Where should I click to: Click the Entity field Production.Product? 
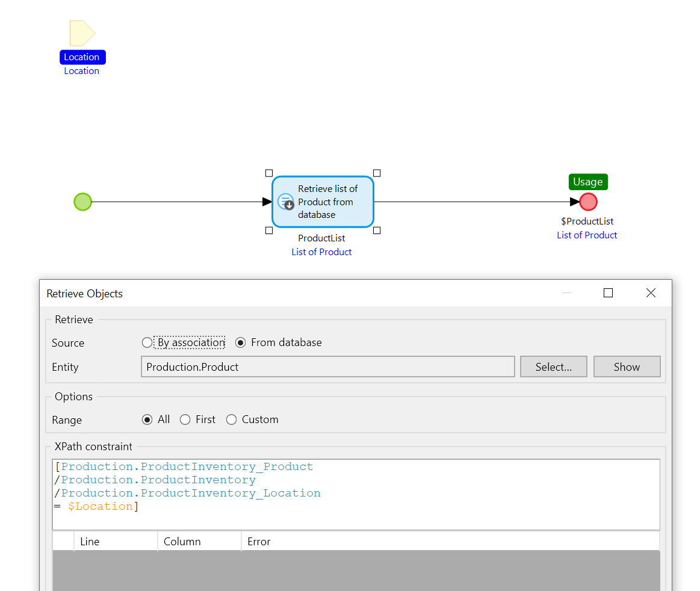327,367
